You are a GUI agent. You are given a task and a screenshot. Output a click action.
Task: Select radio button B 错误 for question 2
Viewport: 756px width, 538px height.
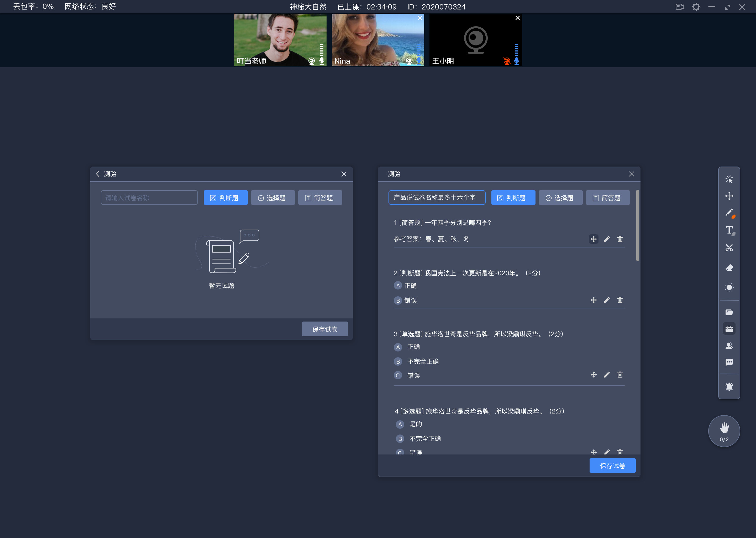(397, 301)
